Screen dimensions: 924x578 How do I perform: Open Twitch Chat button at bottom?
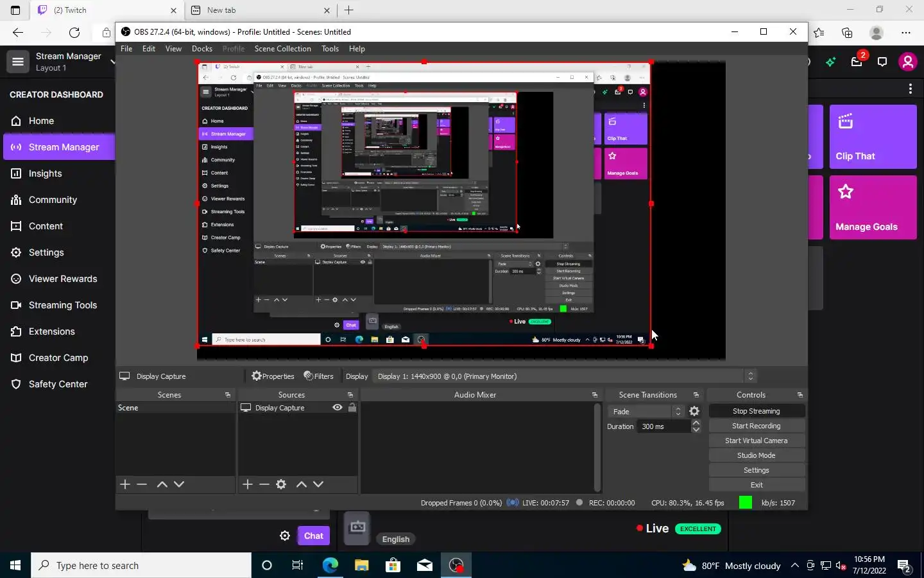pyautogui.click(x=314, y=536)
